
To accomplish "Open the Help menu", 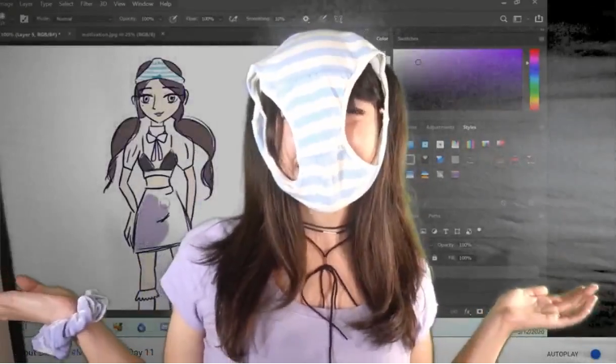I will point(165,4).
